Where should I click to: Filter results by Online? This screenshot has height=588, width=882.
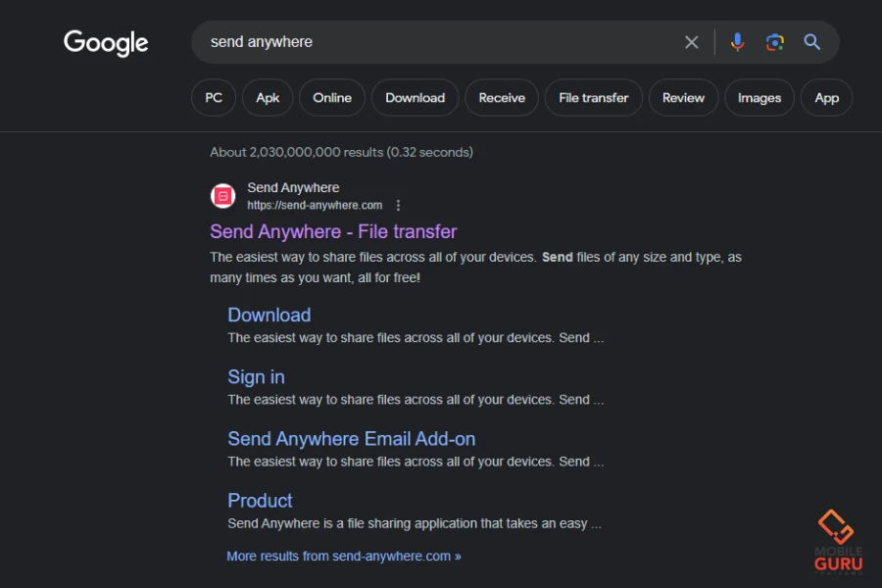tap(332, 98)
